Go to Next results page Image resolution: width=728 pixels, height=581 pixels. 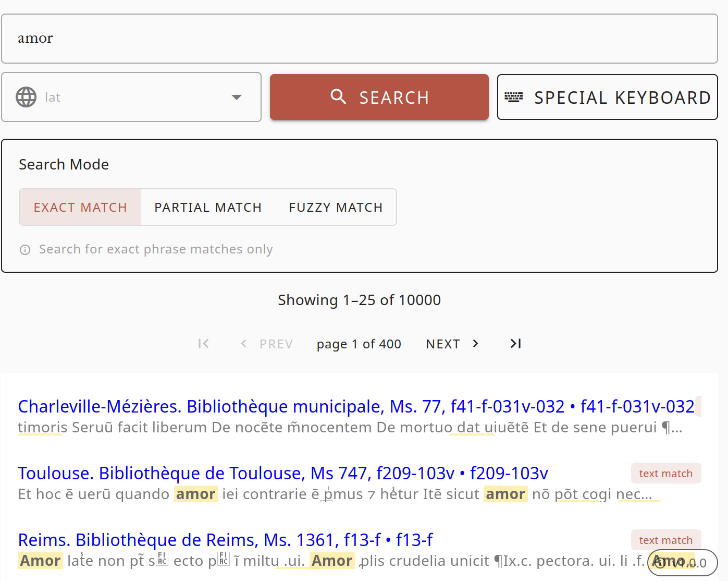[x=443, y=344]
